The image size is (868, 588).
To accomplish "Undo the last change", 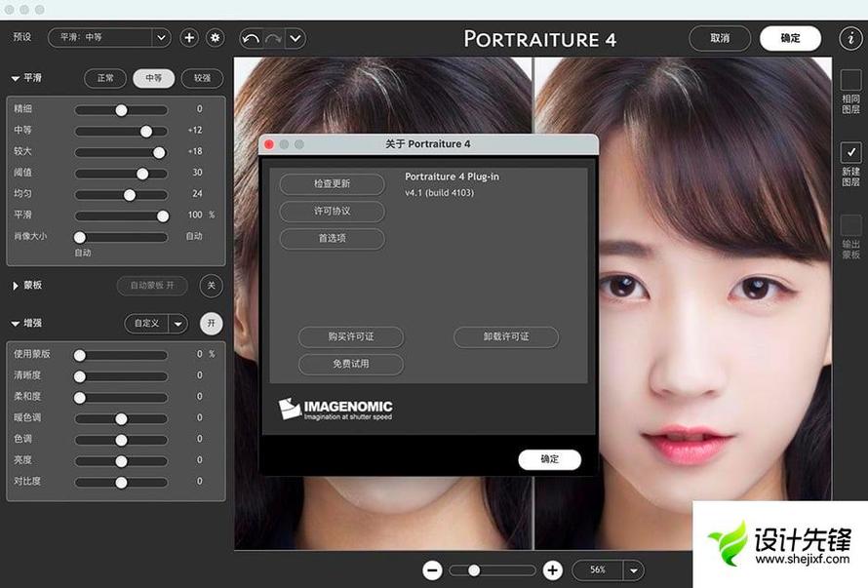I will point(251,38).
